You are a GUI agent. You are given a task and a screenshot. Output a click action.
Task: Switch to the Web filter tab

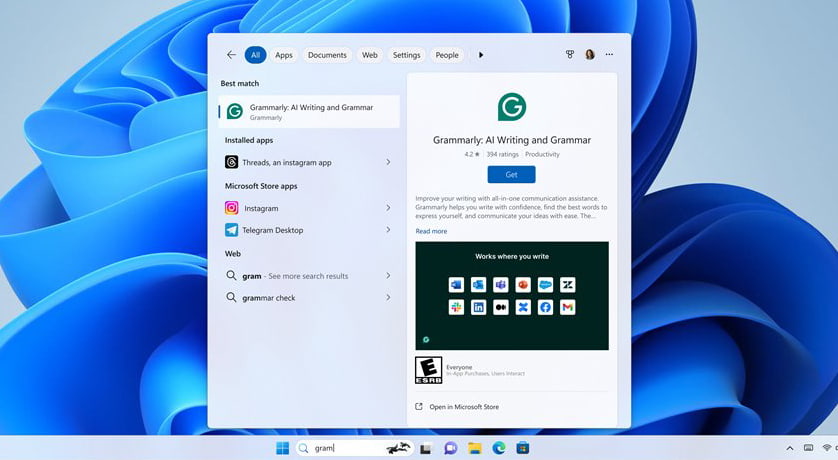point(369,55)
